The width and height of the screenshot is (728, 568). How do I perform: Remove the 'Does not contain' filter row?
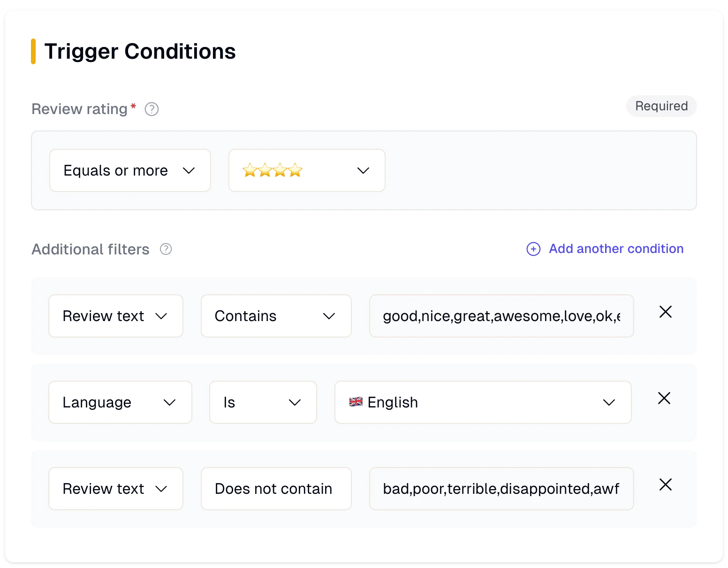(x=666, y=484)
